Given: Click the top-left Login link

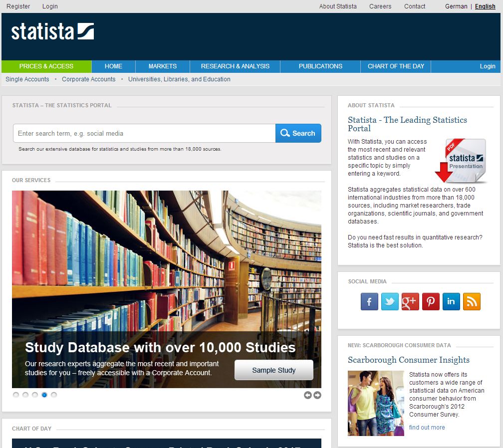Looking at the screenshot, I should (50, 6).
